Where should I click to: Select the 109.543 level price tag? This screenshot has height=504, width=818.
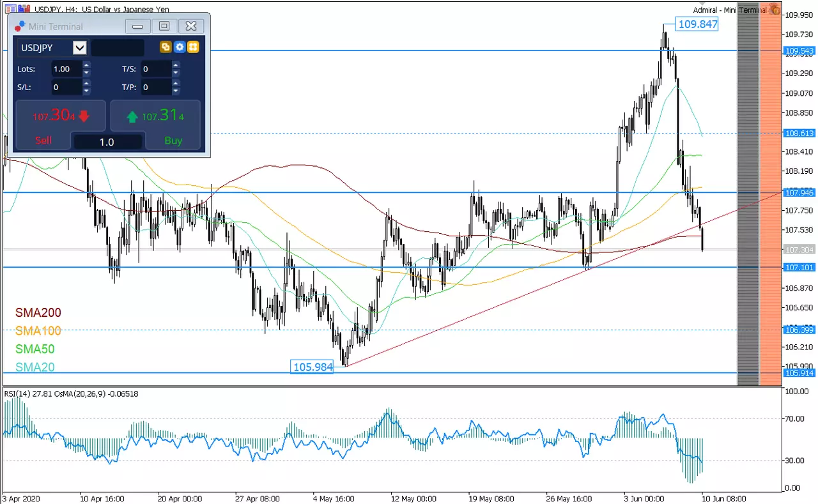pyautogui.click(x=799, y=50)
